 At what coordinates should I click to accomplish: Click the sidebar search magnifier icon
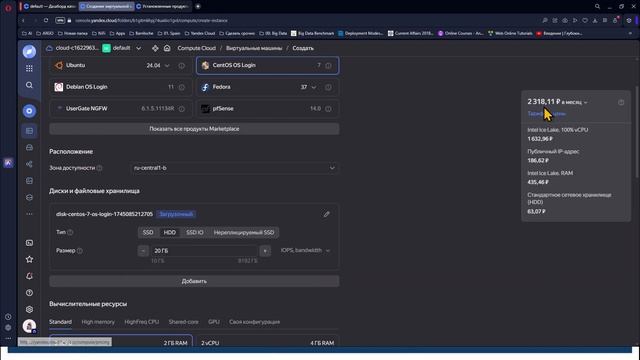click(29, 85)
